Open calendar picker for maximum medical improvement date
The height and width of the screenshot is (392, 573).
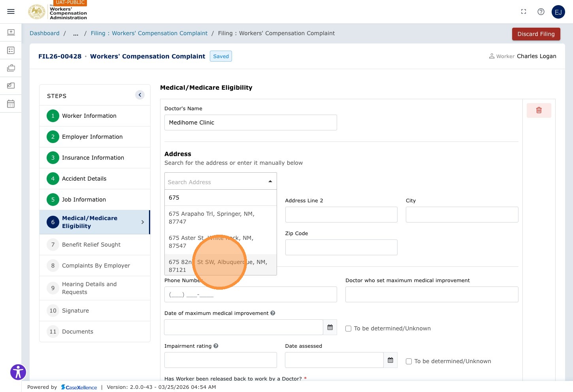tap(330, 327)
